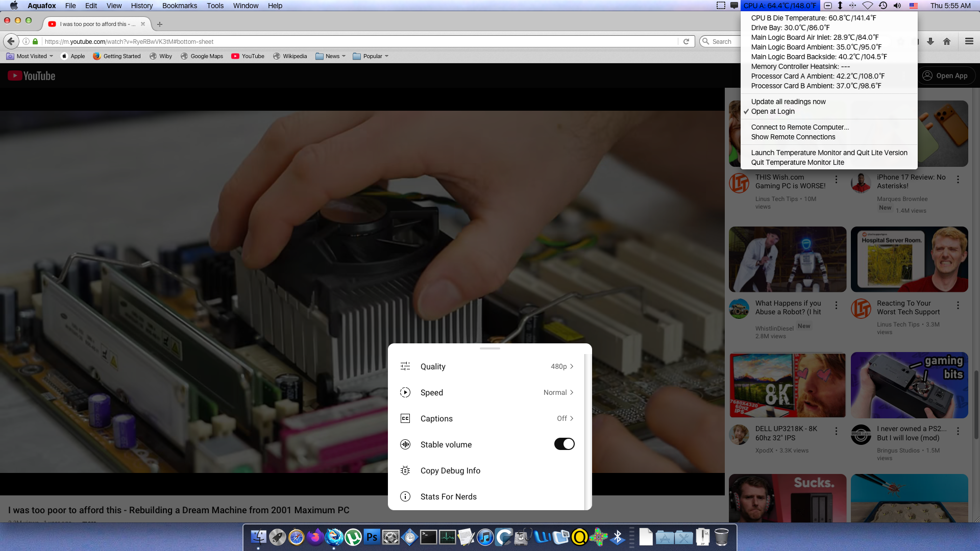Toggle the Stable volume switch off
Screen dimensions: 980x551
click(x=564, y=444)
